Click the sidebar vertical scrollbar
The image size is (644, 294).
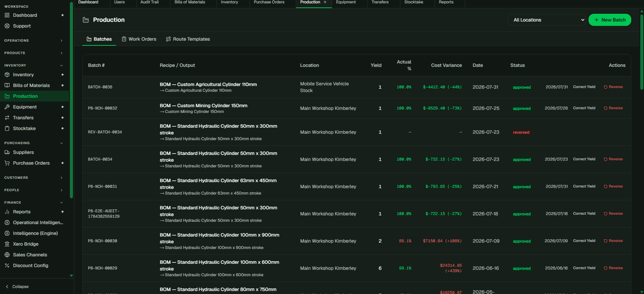71,101
